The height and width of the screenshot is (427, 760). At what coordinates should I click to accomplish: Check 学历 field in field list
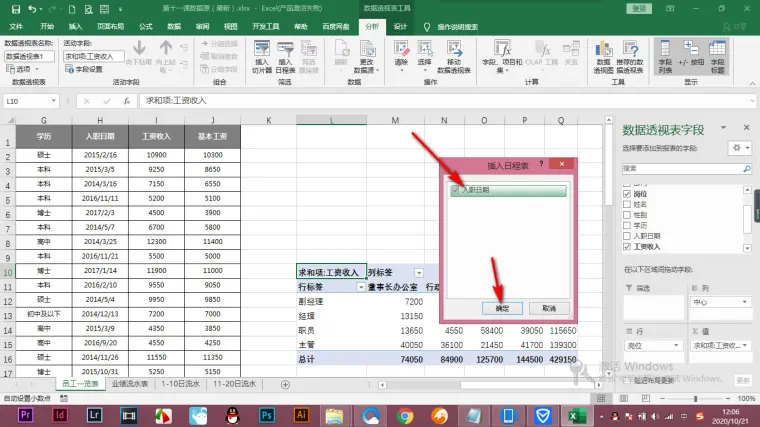coord(627,225)
